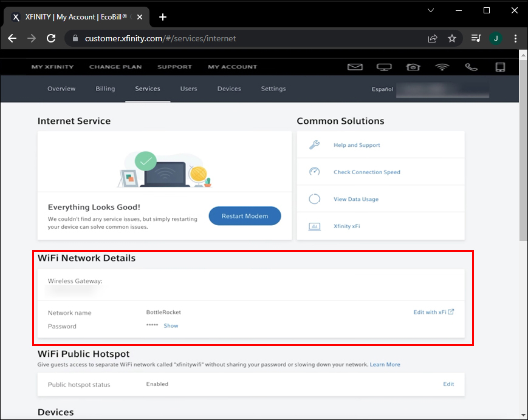Open the media control icon in toolbar
This screenshot has height=420, width=528.
[476, 38]
